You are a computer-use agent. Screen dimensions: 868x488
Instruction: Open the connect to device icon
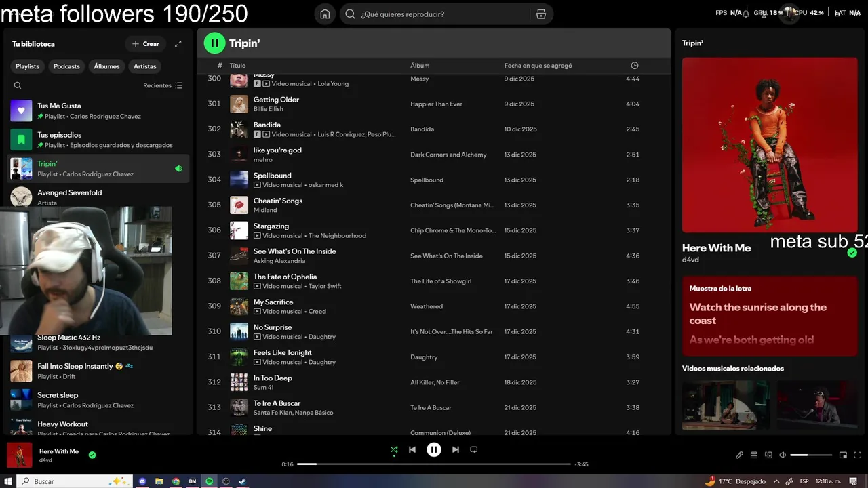tap(768, 455)
